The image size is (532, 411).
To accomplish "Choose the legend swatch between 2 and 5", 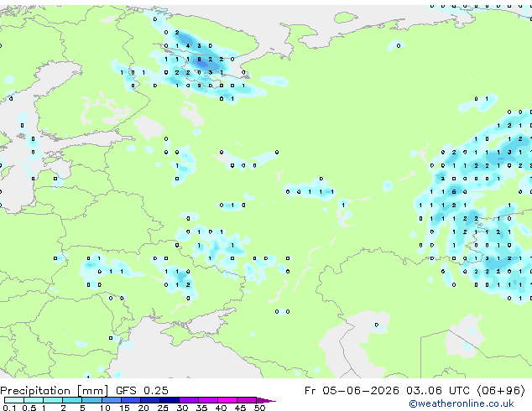I will click(x=72, y=400).
